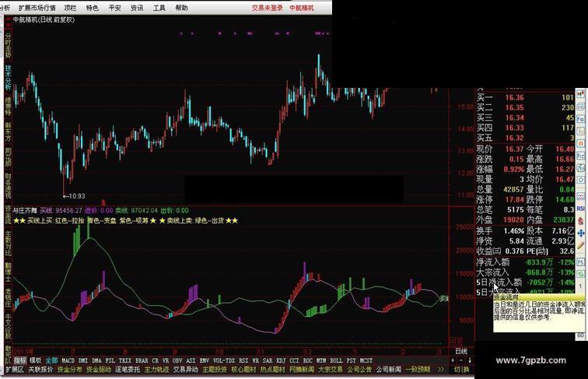Select the 指标 indicator tab

20,360
